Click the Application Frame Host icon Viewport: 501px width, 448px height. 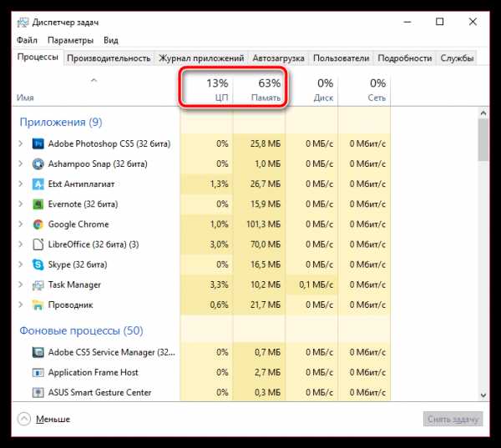[x=38, y=373]
